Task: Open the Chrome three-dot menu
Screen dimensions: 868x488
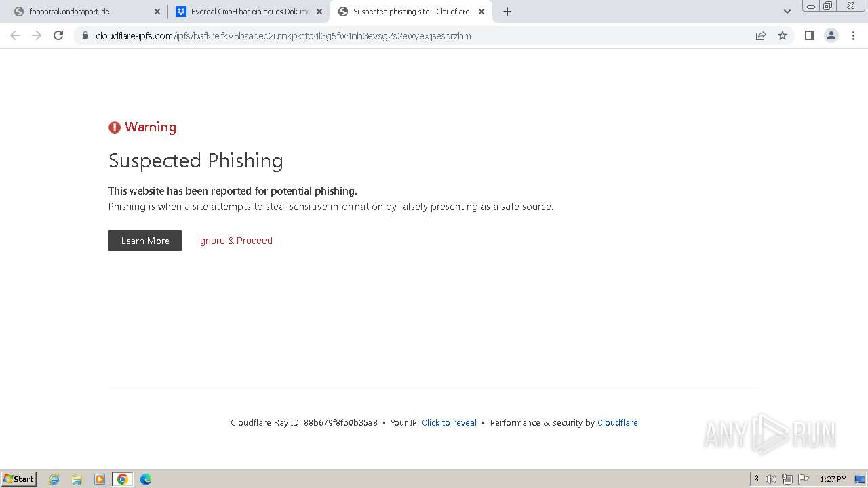Action: [x=853, y=35]
